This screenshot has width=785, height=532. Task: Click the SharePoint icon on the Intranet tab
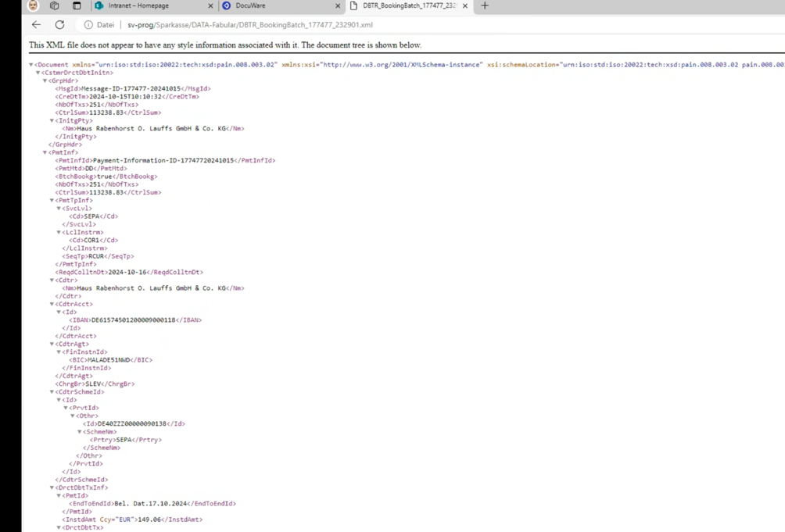pyautogui.click(x=99, y=5)
